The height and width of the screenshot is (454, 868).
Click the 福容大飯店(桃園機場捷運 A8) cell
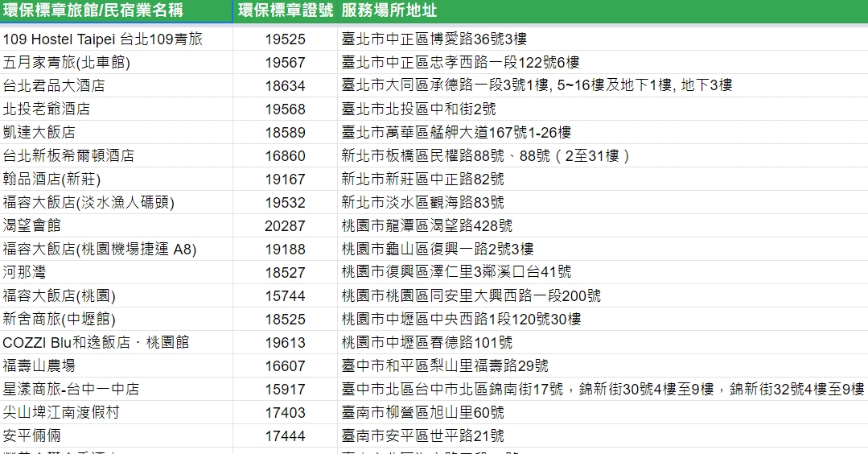[x=117, y=249]
